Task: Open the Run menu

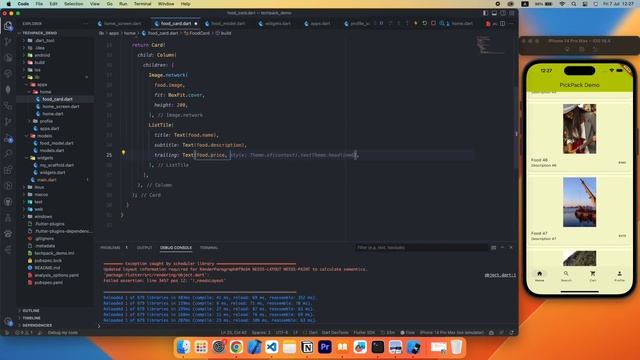Action: point(123,4)
